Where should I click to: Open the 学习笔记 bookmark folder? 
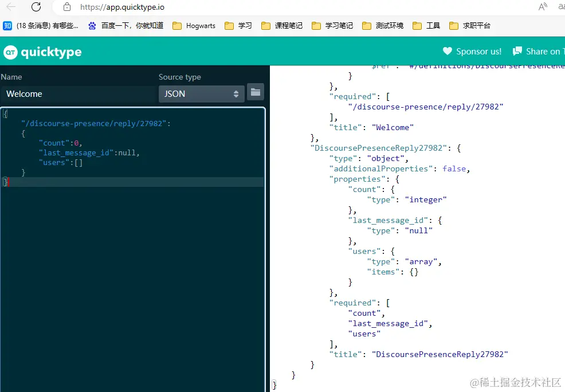tap(332, 26)
